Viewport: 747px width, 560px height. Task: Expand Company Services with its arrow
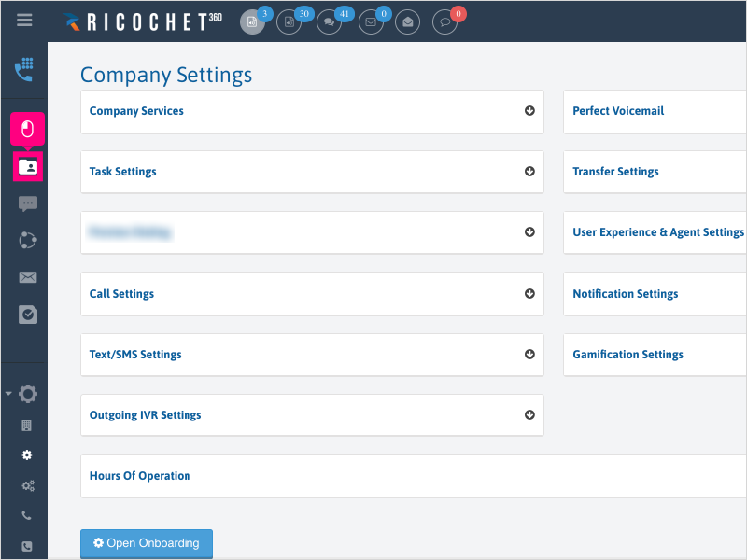529,110
